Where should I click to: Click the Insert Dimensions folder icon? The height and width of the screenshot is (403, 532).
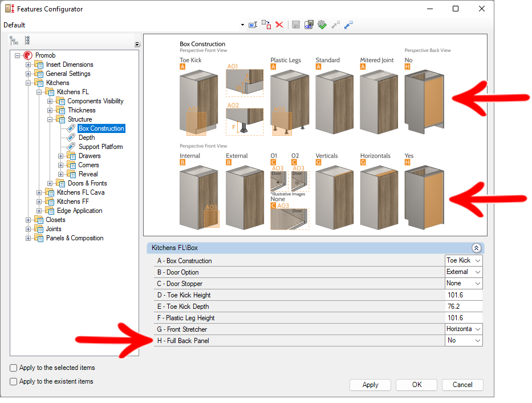pos(39,65)
